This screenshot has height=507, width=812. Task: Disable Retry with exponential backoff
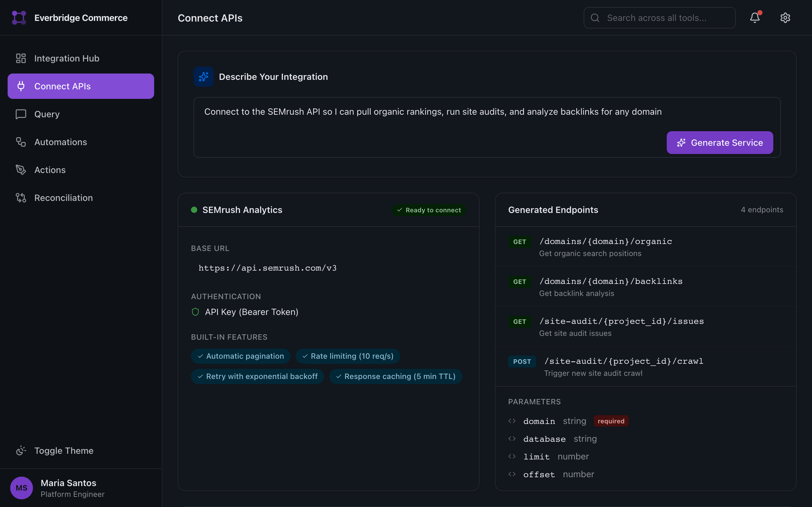pyautogui.click(x=257, y=376)
